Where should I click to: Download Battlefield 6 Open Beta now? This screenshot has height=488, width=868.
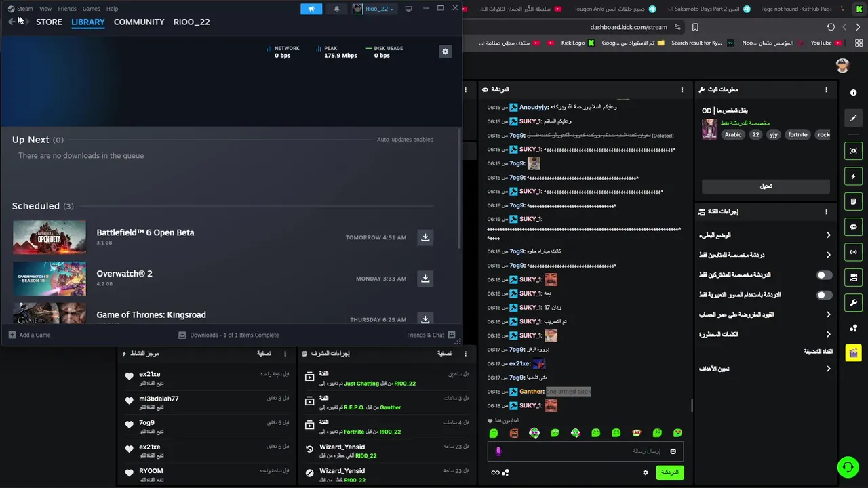click(425, 237)
